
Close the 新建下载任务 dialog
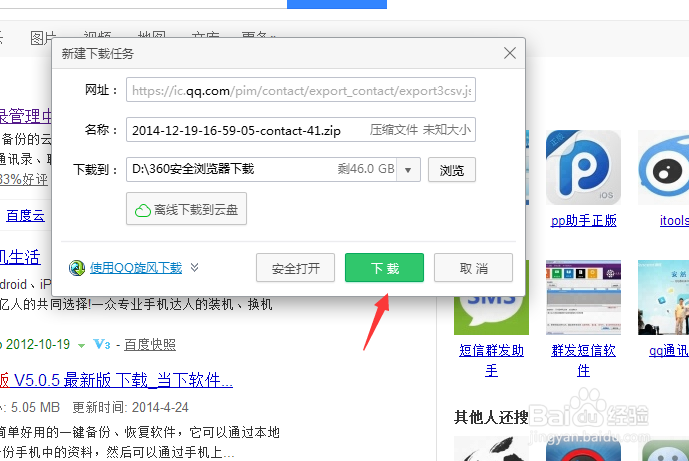tap(510, 53)
